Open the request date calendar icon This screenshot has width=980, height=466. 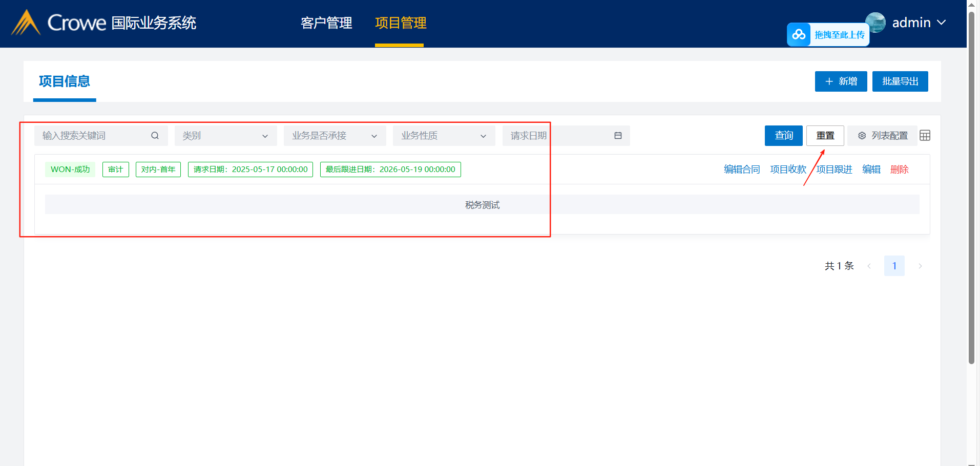(618, 136)
